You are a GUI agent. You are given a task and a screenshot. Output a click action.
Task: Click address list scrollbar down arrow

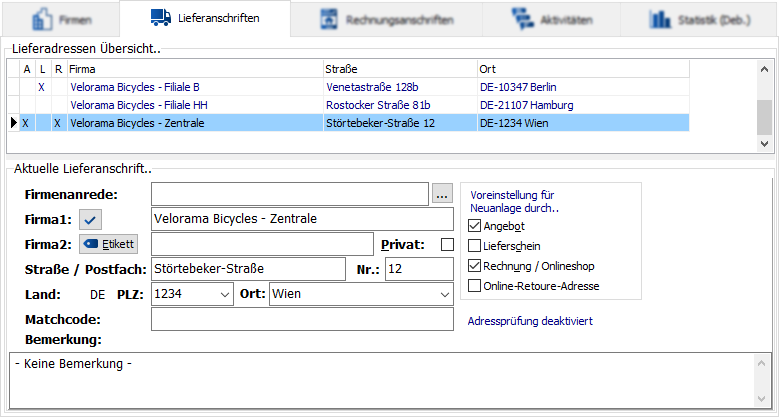click(x=765, y=144)
